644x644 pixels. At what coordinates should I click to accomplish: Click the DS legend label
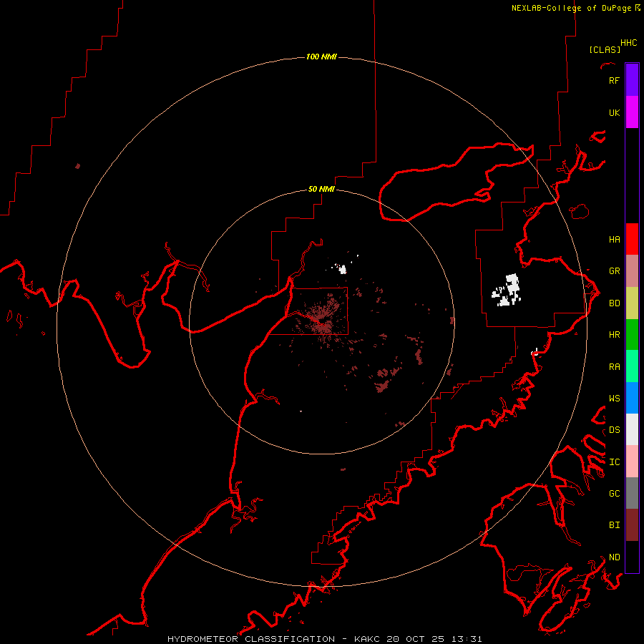pos(614,430)
